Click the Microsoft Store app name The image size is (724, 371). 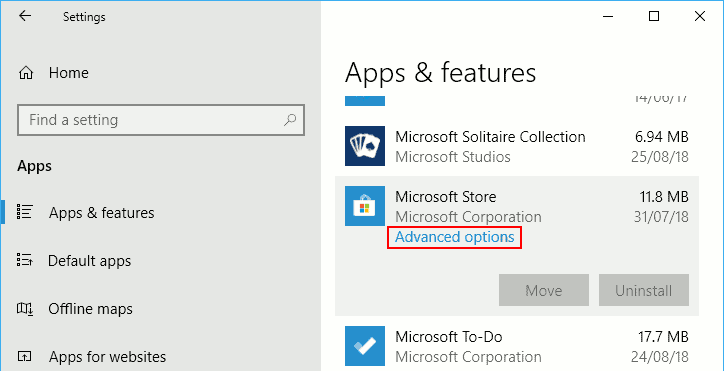tap(446, 196)
